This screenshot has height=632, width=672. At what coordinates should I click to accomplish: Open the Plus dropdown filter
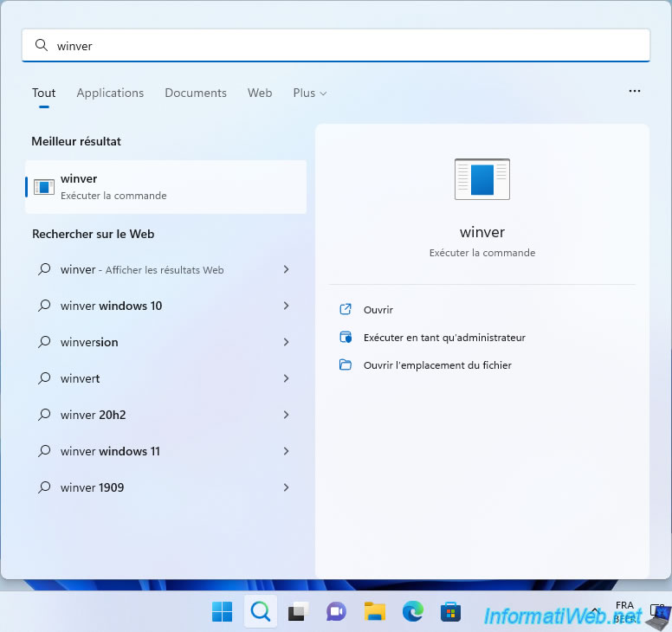coord(309,93)
